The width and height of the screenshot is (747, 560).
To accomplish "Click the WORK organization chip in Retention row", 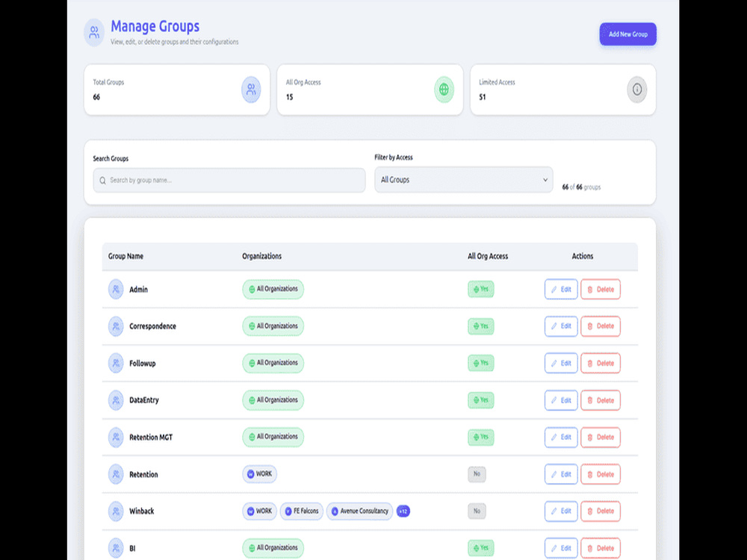I will pyautogui.click(x=260, y=474).
